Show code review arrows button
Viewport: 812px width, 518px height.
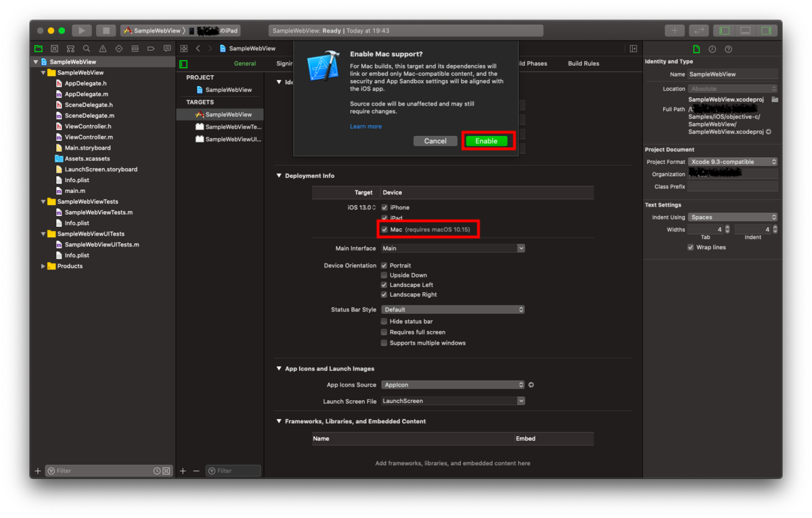pos(699,30)
